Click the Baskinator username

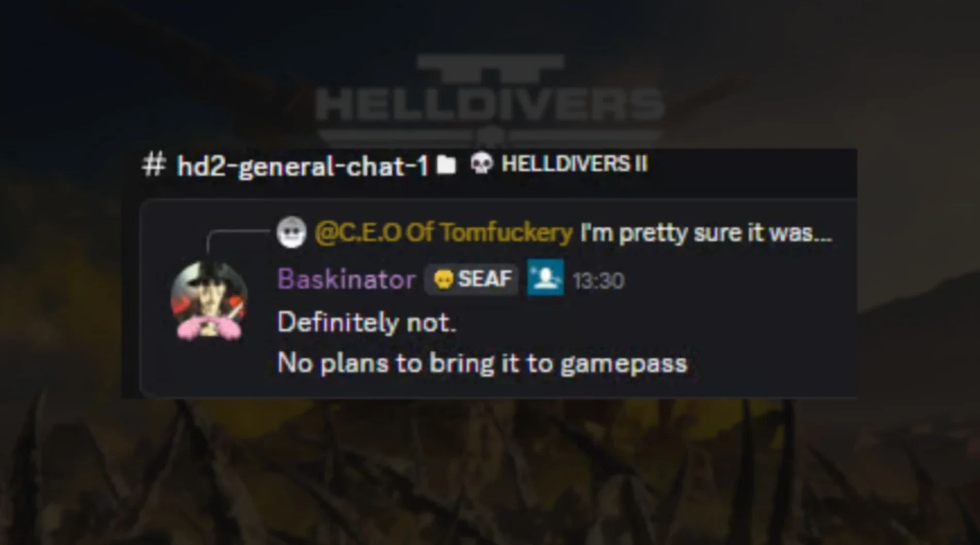point(346,279)
